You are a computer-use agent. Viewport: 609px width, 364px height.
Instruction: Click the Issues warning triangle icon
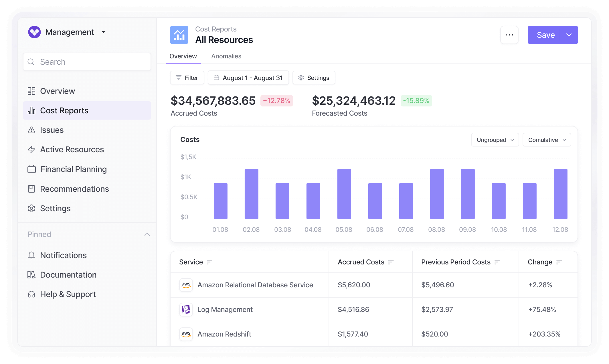click(x=31, y=130)
